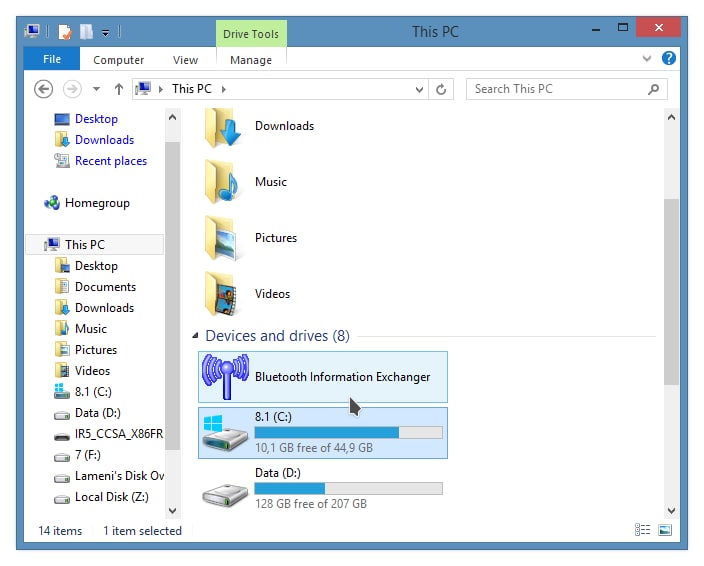Viewport: 704px width, 566px height.
Task: Select Bluetooth Information Exchanger device
Action: point(323,377)
